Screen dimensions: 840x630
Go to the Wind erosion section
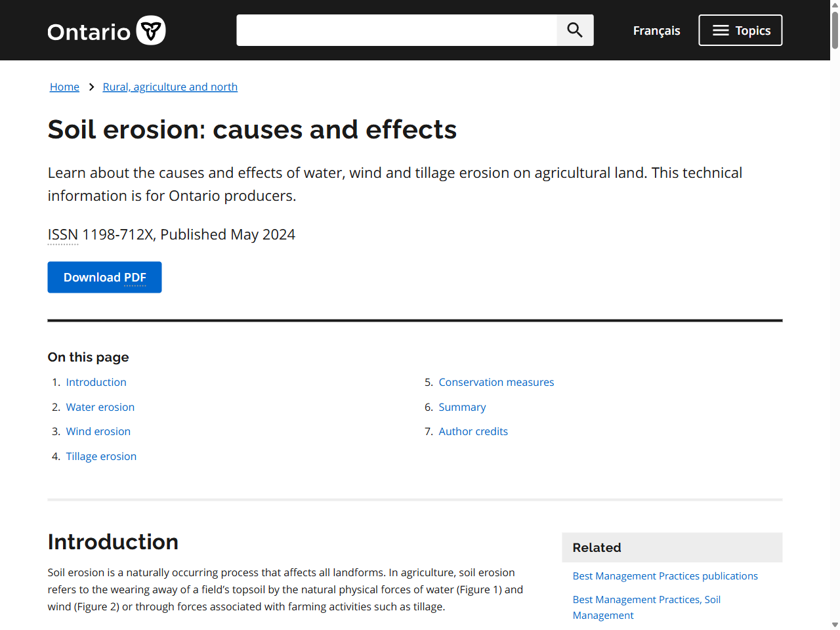98,430
